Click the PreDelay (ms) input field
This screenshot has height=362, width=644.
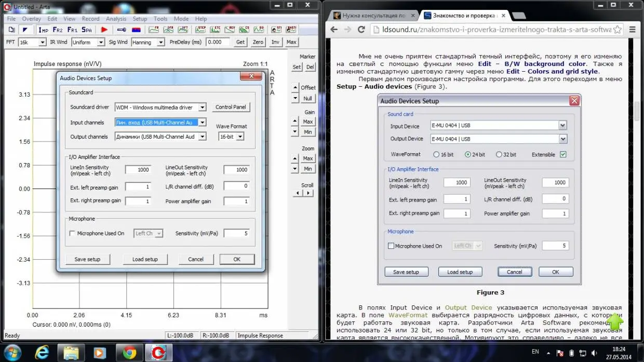[219, 43]
